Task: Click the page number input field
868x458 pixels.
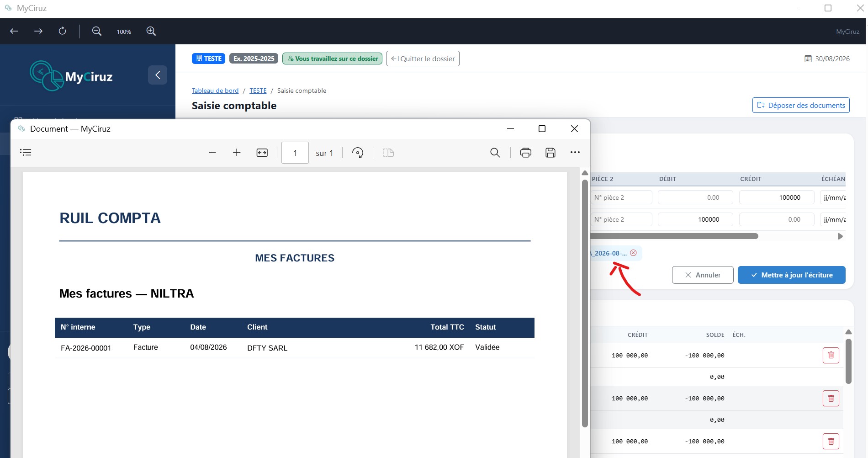Action: [295, 153]
